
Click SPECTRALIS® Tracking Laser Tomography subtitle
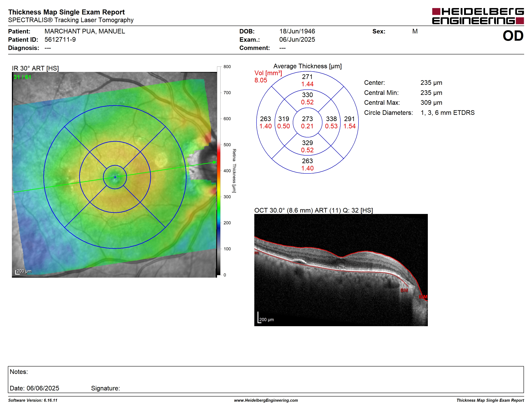[71, 20]
